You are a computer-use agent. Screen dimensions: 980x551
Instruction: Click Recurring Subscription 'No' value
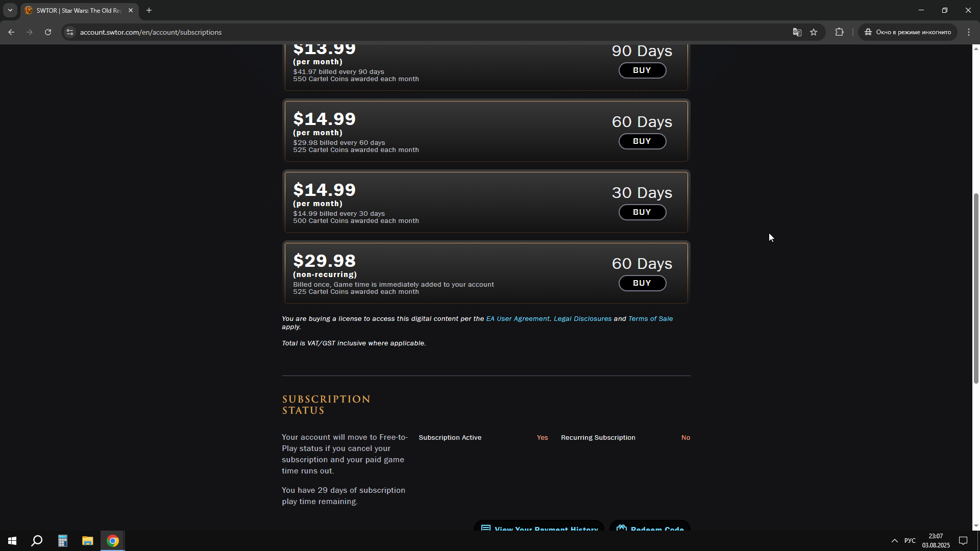[x=685, y=438]
